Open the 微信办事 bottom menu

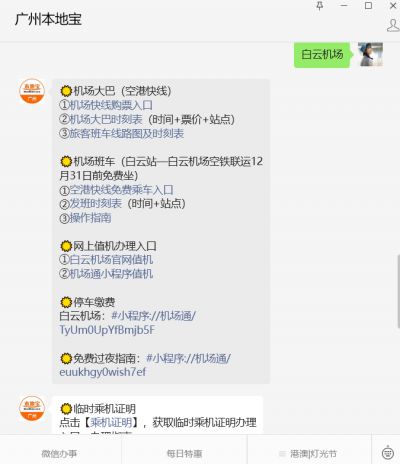pos(59,453)
